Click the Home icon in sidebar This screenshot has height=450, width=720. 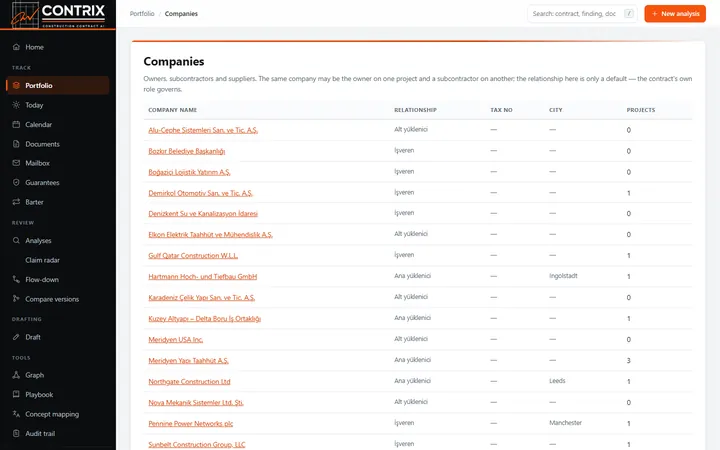click(16, 47)
